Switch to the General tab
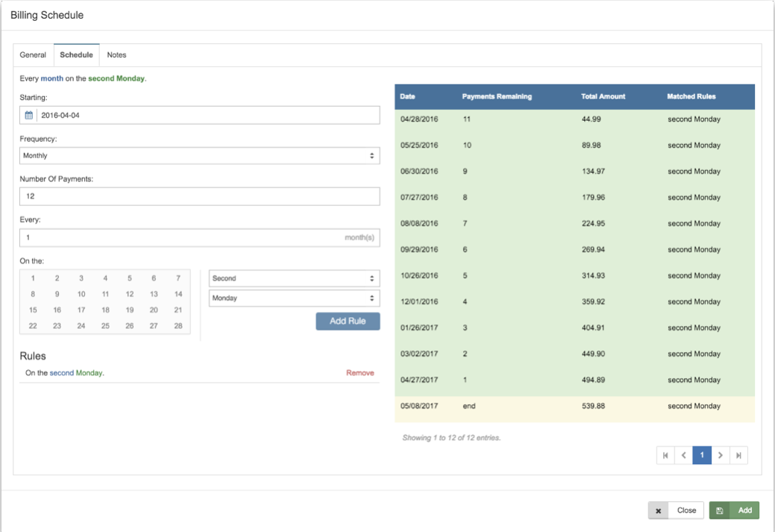This screenshot has height=532, width=775. [x=33, y=55]
